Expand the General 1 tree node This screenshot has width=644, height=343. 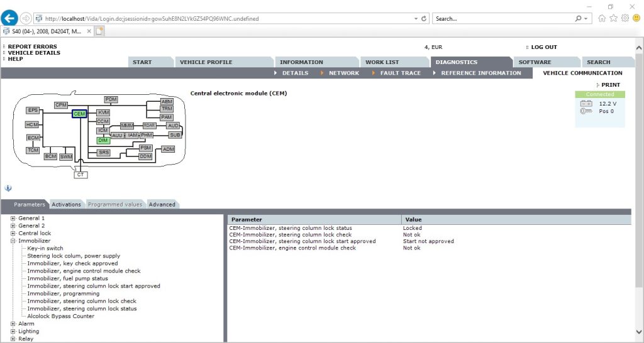pyautogui.click(x=13, y=218)
